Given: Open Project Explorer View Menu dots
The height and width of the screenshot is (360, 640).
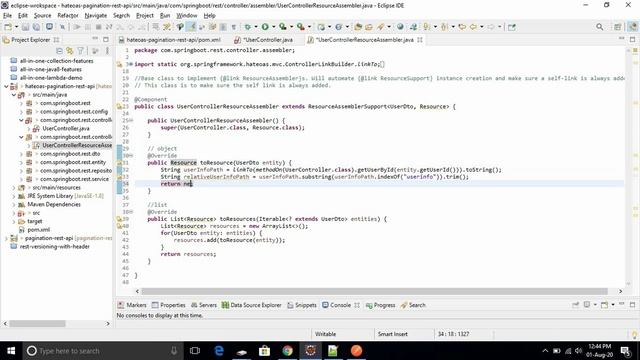Looking at the screenshot, I should click(107, 51).
